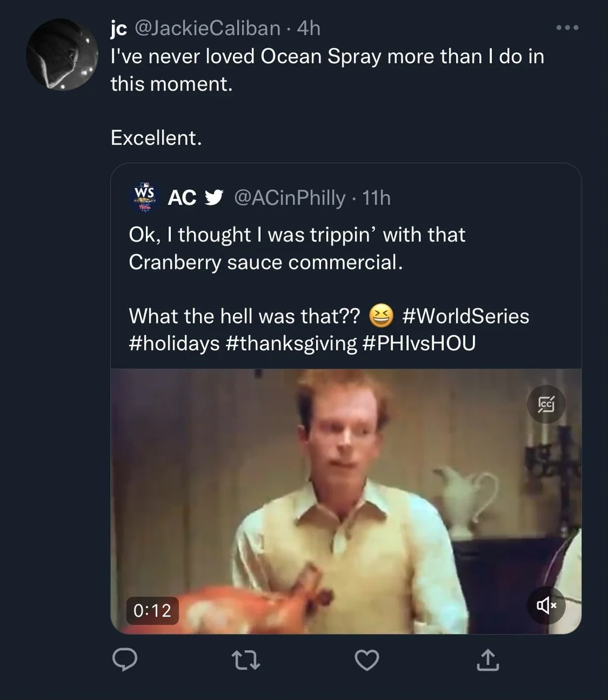Open the share tweet icon
The image size is (608, 700).
tap(488, 660)
